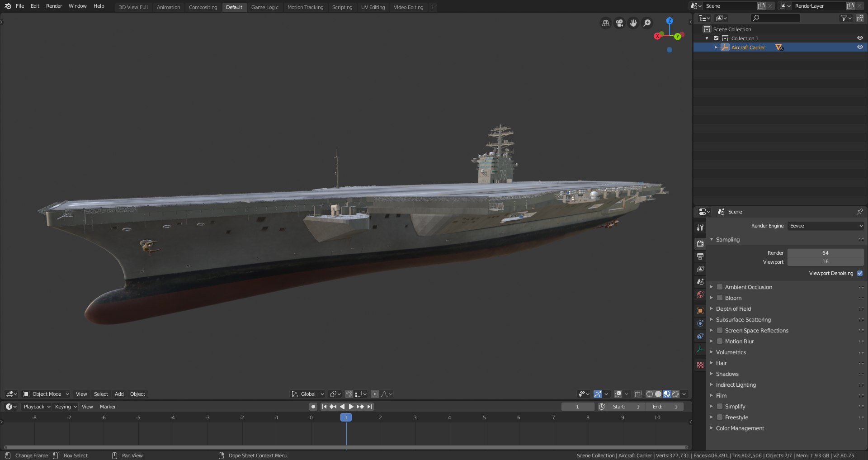Expand the Color Management panel
This screenshot has height=460, width=868.
(x=740, y=428)
